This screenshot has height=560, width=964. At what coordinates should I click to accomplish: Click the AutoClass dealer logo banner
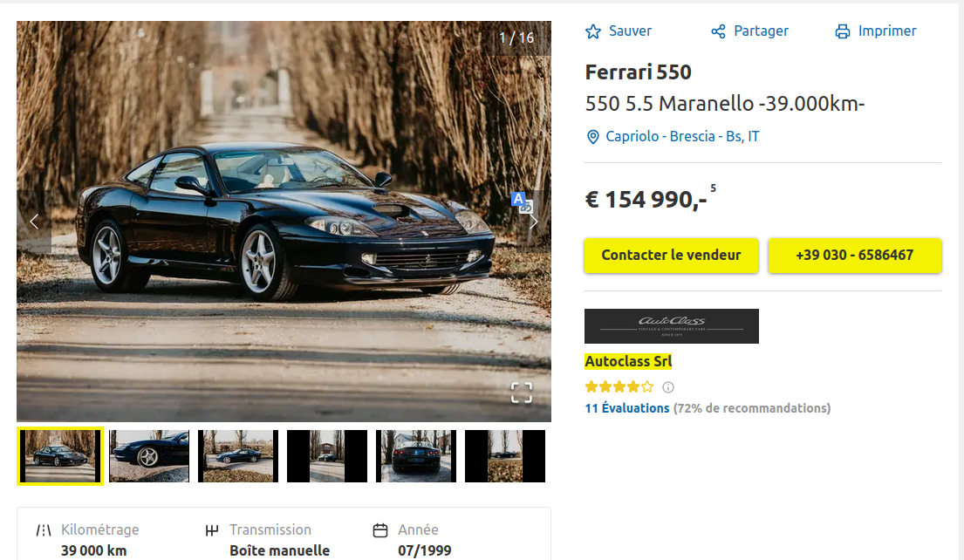672,326
